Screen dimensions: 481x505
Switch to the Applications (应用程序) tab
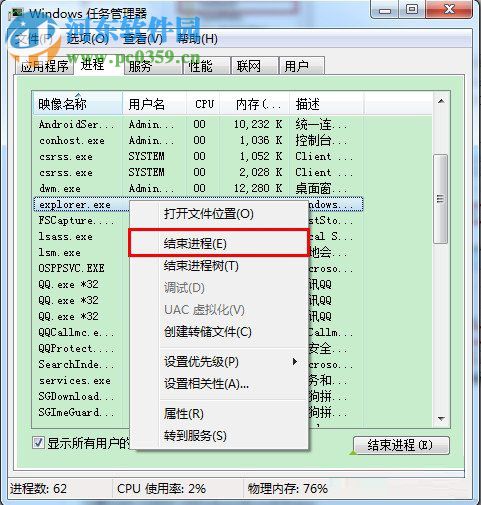44,66
